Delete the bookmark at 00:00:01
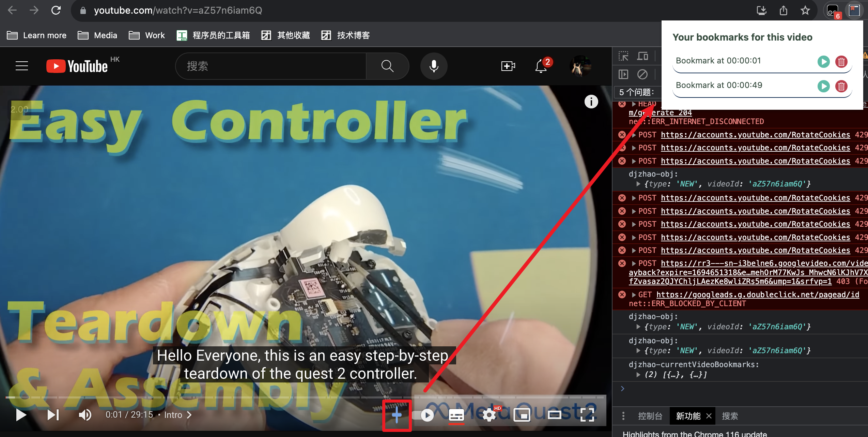The height and width of the screenshot is (437, 868). tap(841, 62)
